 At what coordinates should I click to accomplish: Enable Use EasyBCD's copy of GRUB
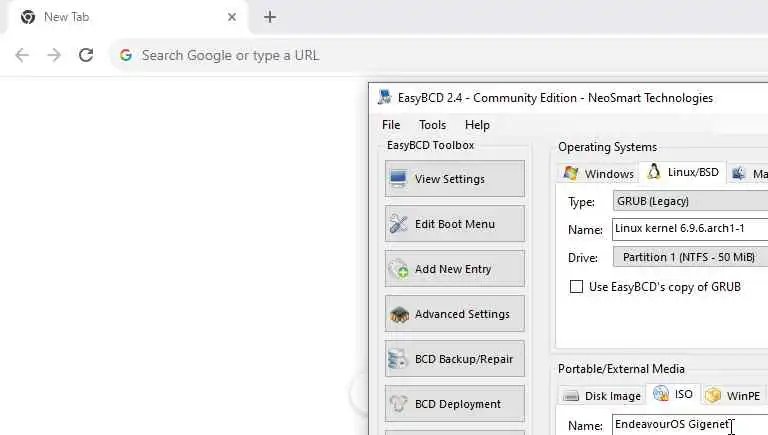point(576,287)
